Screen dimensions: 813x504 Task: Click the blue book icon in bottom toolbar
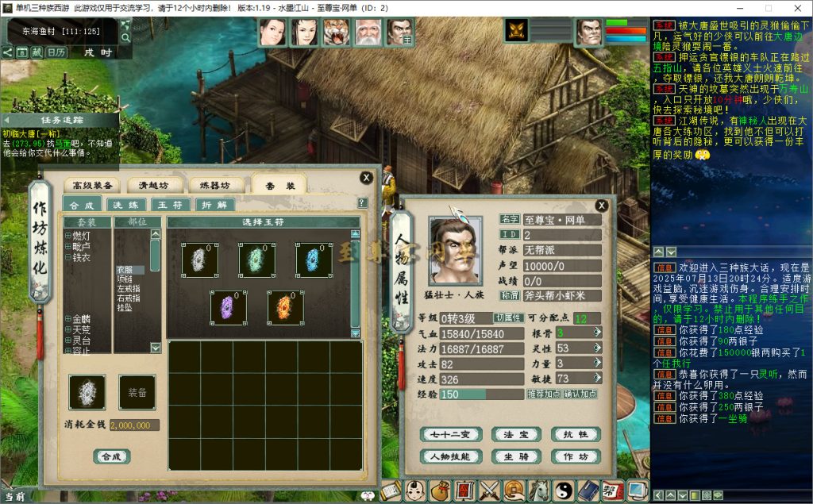pos(588,491)
